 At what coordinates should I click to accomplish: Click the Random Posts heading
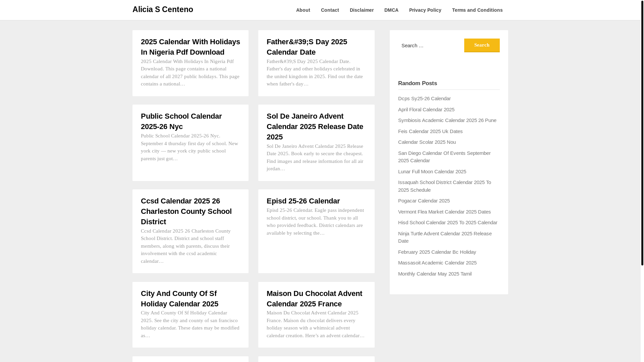(x=418, y=83)
